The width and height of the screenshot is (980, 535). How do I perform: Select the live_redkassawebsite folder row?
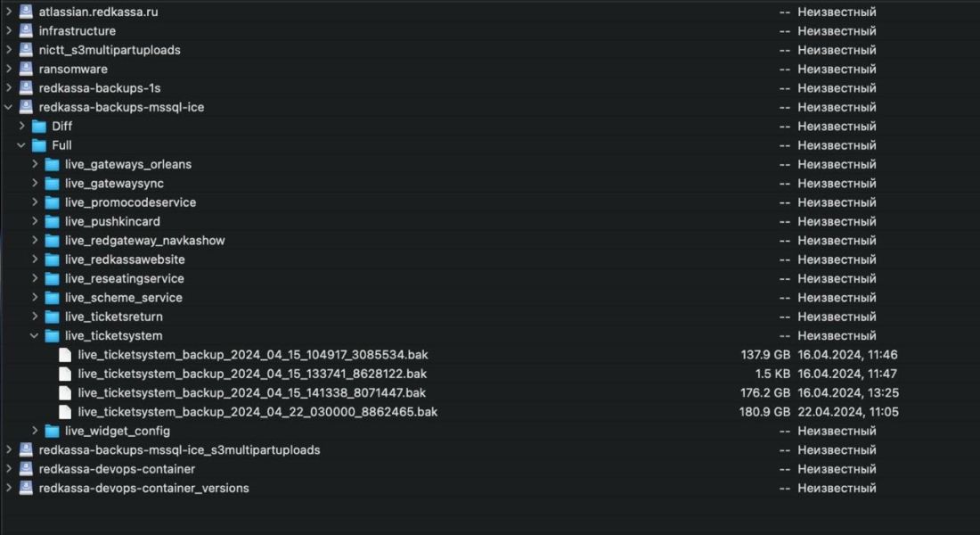click(x=125, y=259)
